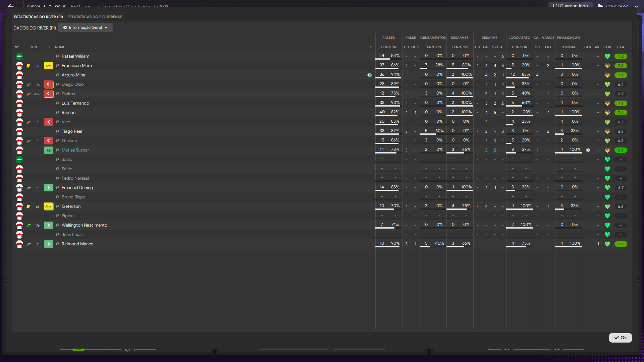Open Pedro Naressi's player profile
644x362 pixels.
[x=75, y=178]
